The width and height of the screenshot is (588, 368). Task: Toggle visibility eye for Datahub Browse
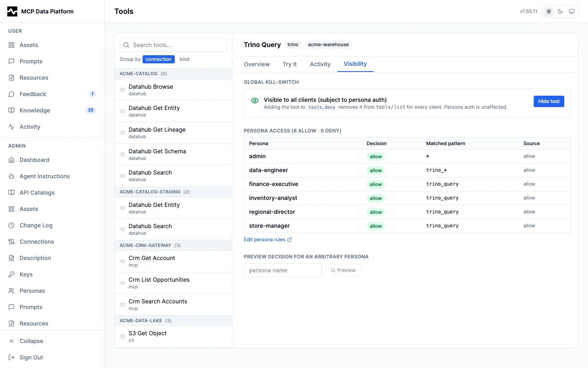click(122, 90)
